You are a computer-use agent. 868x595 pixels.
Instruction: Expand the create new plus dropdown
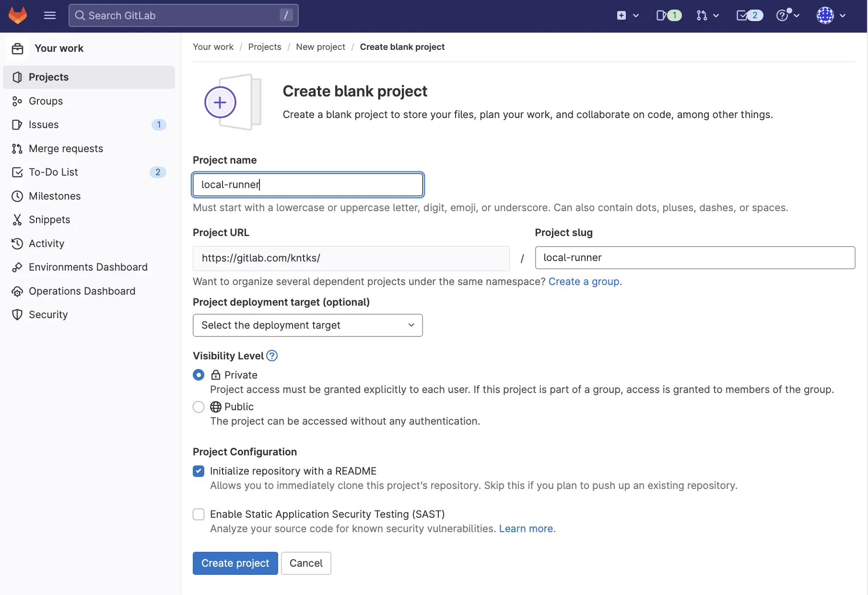(x=627, y=15)
